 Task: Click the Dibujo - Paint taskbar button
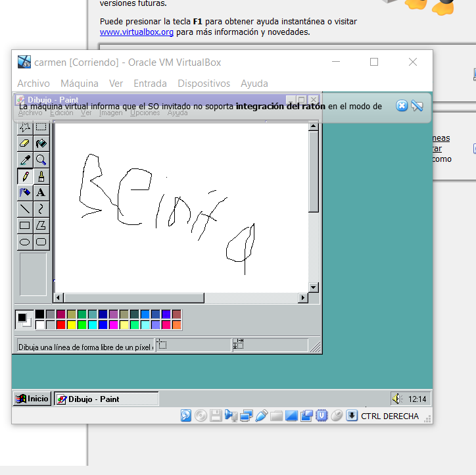click(107, 399)
